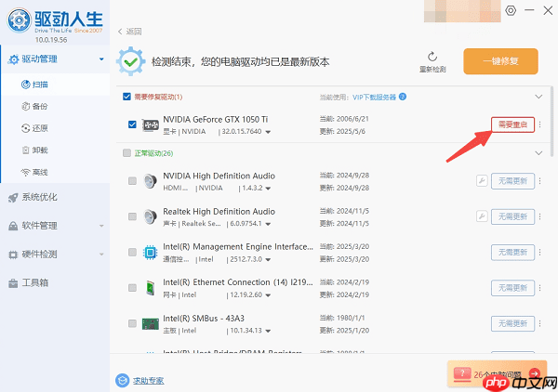The height and width of the screenshot is (392, 558).
Task: Click the back arrow next to 返回
Action: (x=120, y=32)
